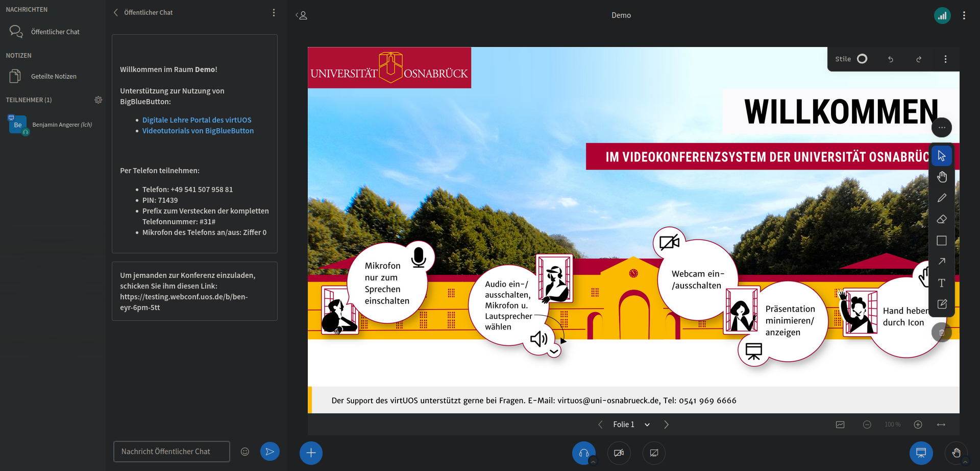Toggle webcam sharing
980x471 pixels.
[619, 453]
